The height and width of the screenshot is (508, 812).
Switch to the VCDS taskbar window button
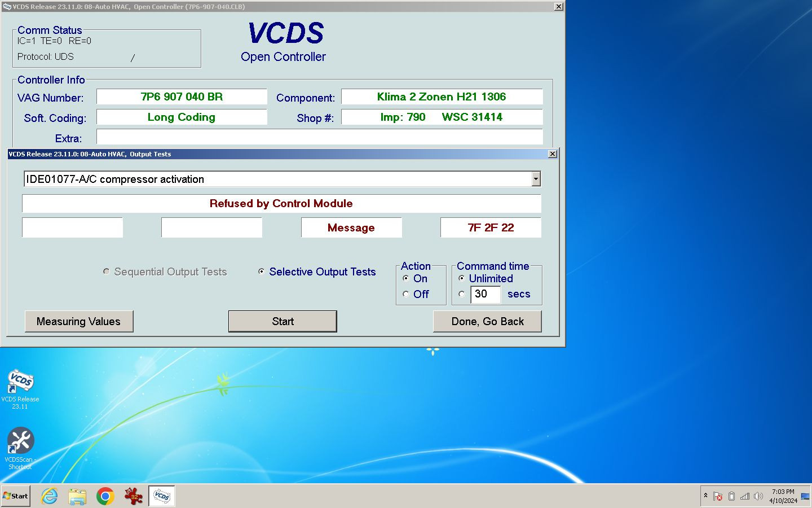(x=162, y=496)
